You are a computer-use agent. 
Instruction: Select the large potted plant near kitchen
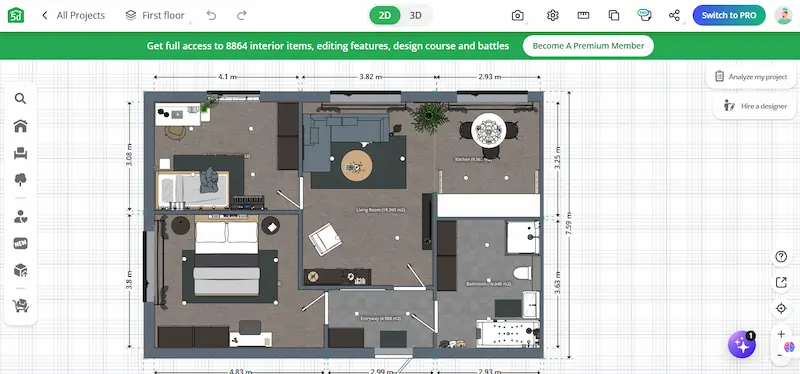click(x=430, y=117)
